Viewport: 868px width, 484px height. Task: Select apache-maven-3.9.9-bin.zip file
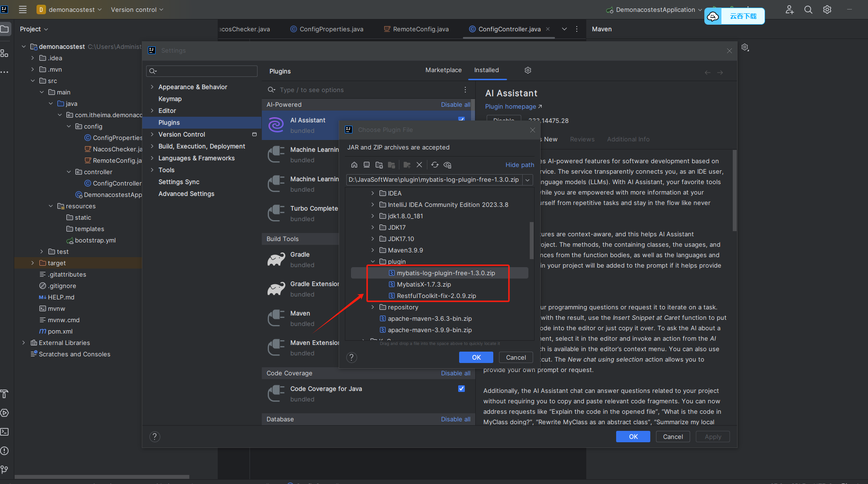[x=430, y=330]
